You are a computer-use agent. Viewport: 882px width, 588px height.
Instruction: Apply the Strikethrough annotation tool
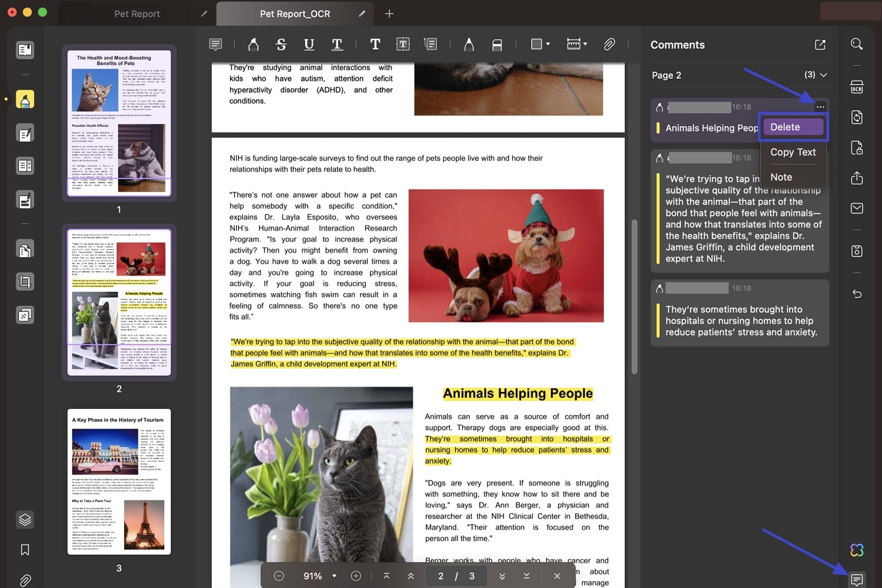tap(280, 44)
